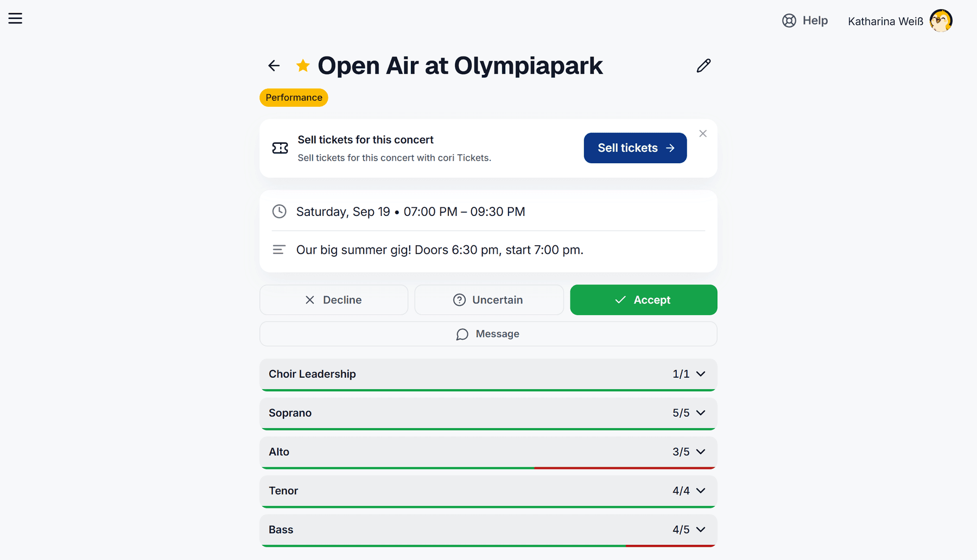The height and width of the screenshot is (560, 977).
Task: Click the Help lifebuoy icon
Action: pyautogui.click(x=789, y=21)
